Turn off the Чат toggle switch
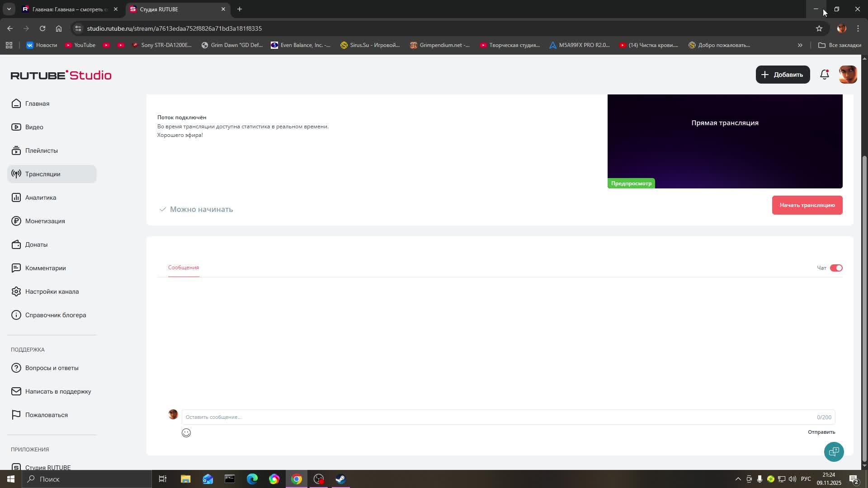This screenshot has height=488, width=868. 836,268
